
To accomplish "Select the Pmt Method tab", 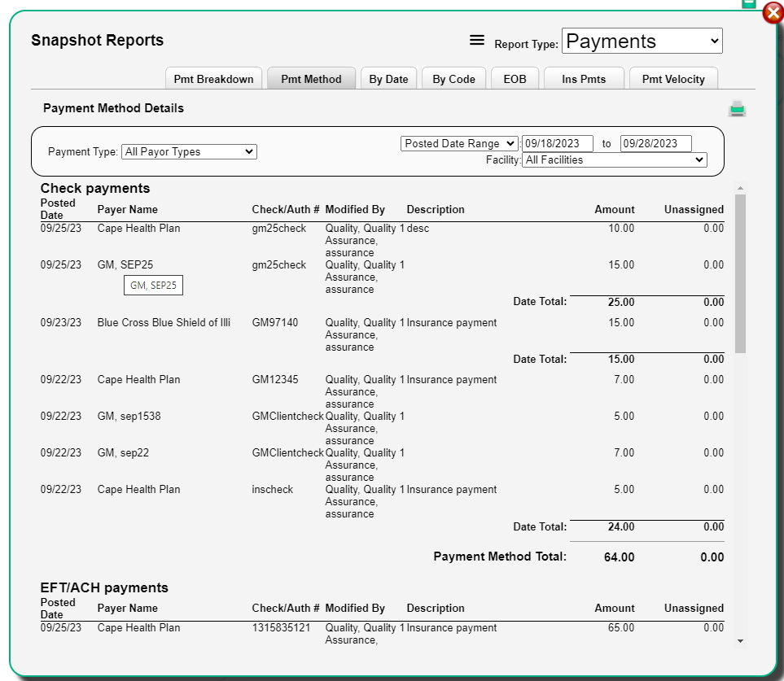I will 311,79.
